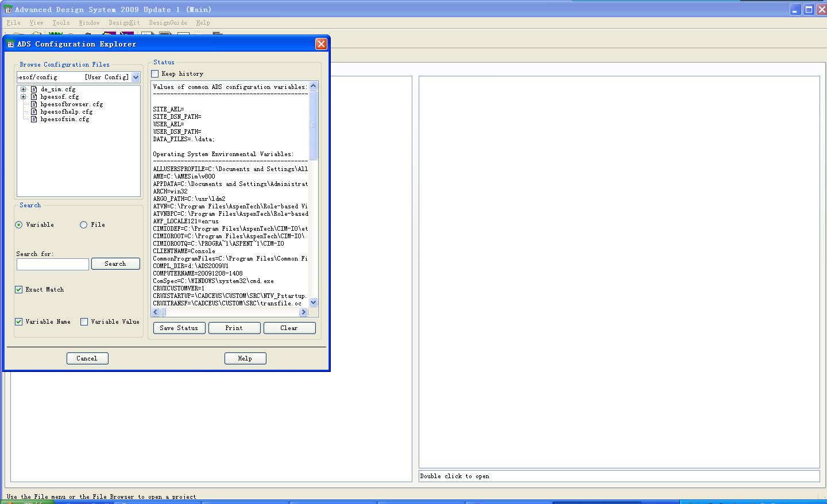Click the Search button
This screenshot has width=827, height=504.
(x=115, y=264)
